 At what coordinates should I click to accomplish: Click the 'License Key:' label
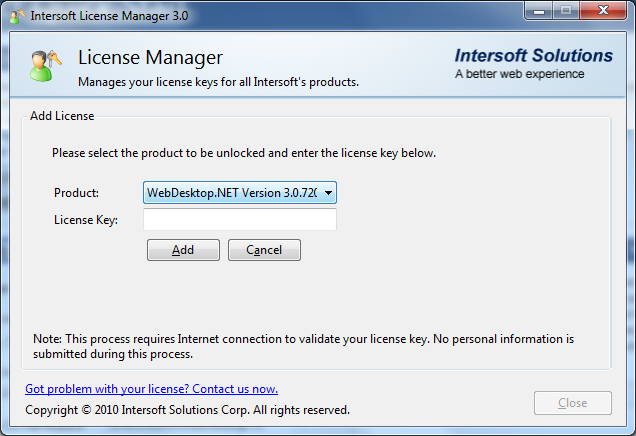pos(86,220)
